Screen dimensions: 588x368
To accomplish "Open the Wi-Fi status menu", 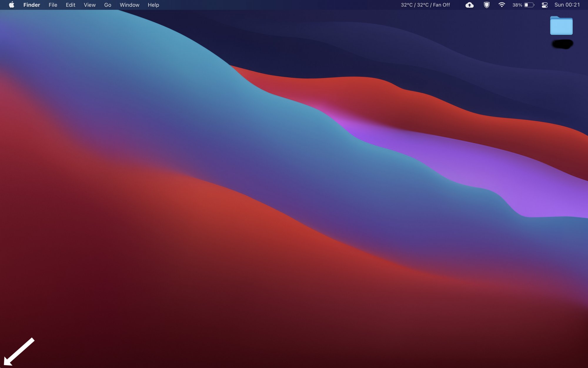I will (x=502, y=5).
